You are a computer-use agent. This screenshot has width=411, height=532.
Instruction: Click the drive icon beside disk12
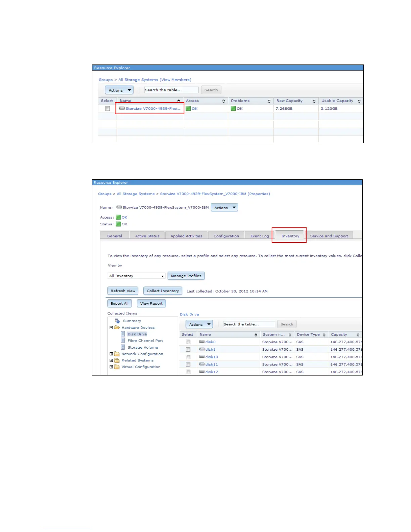pos(202,371)
